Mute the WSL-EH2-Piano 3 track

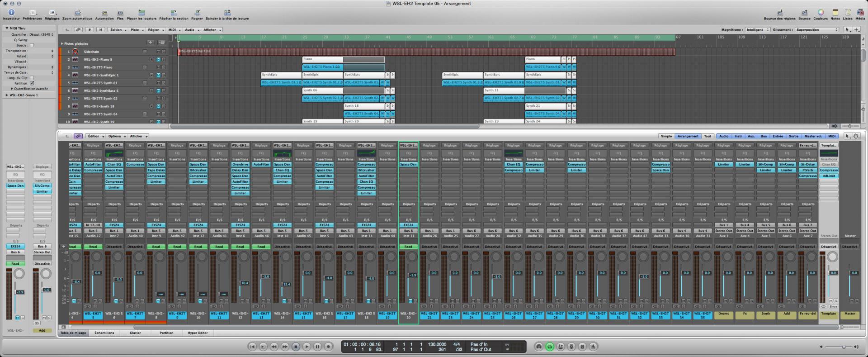click(158, 59)
